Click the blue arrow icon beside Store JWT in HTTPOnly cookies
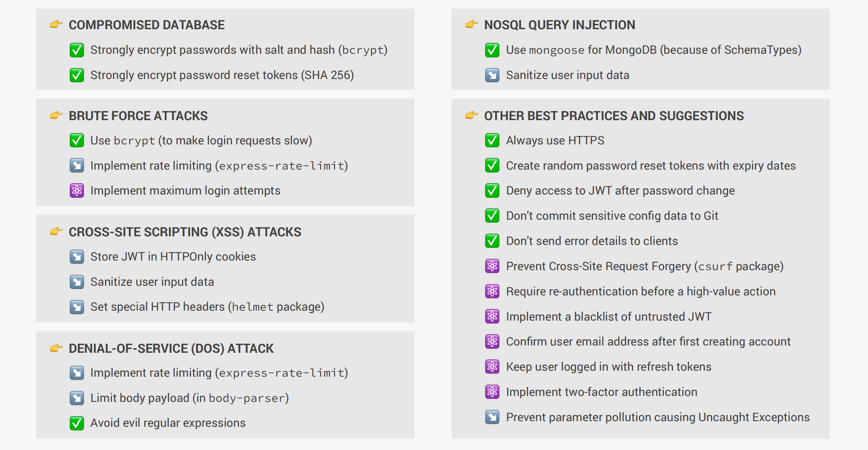Viewport: 868px width, 450px height. pos(77,257)
